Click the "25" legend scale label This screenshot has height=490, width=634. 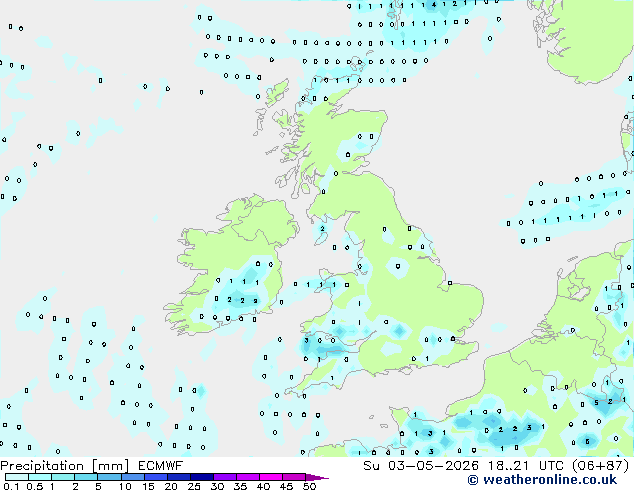[194, 486]
